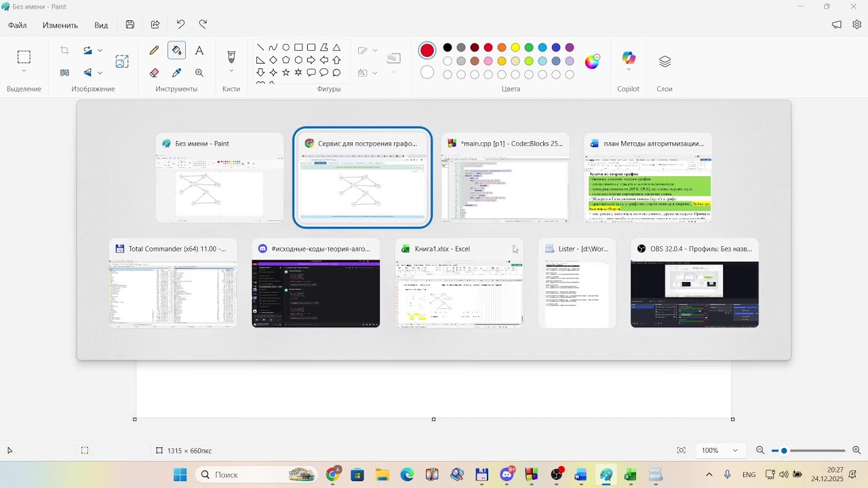Expand the Brushes dropdown arrow
868x488 pixels.
click(231, 71)
